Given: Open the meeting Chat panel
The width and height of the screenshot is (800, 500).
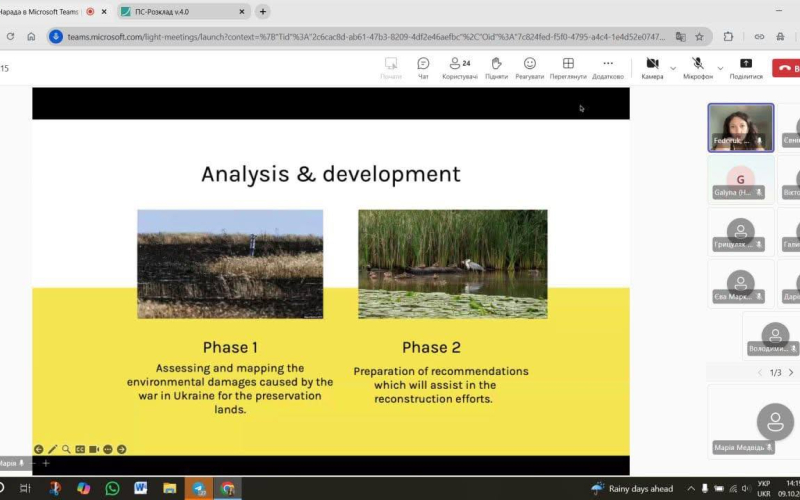Looking at the screenshot, I should pos(423,67).
